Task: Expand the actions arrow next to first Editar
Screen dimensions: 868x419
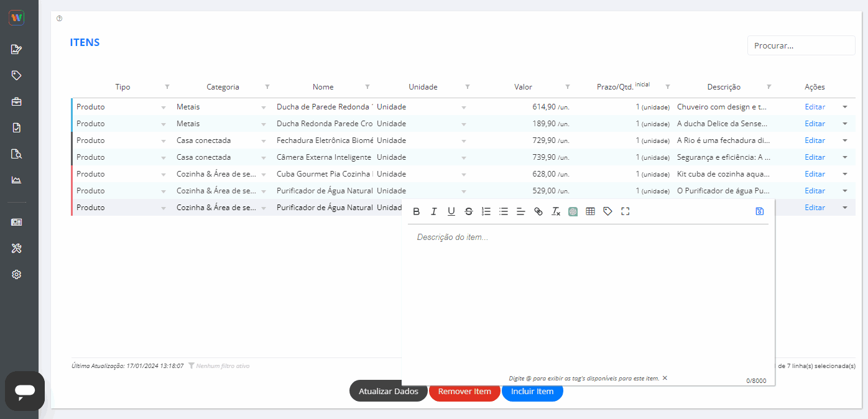Action: [x=845, y=107]
